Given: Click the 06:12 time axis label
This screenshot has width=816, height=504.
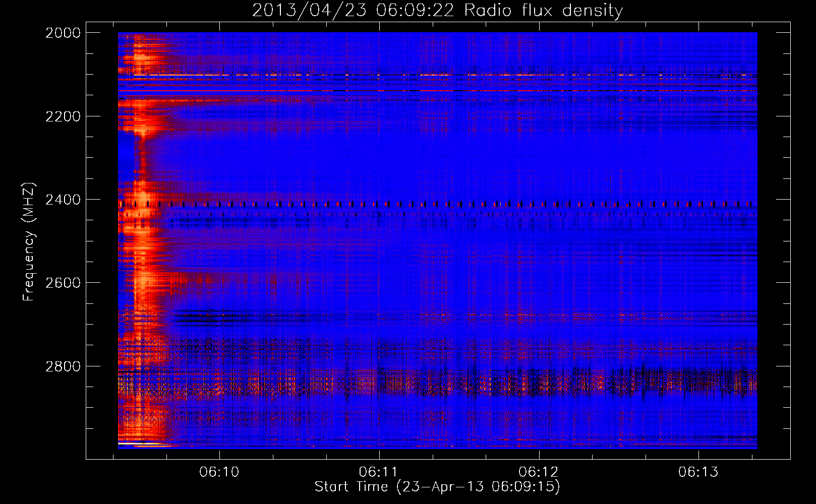Looking at the screenshot, I should tap(539, 472).
